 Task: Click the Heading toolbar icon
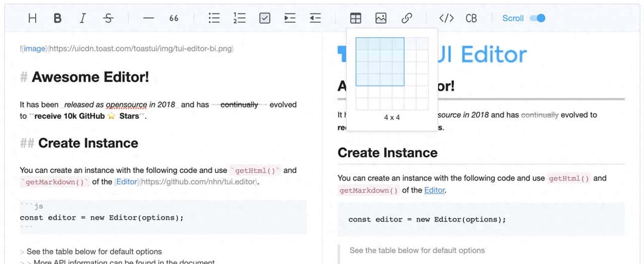point(33,18)
